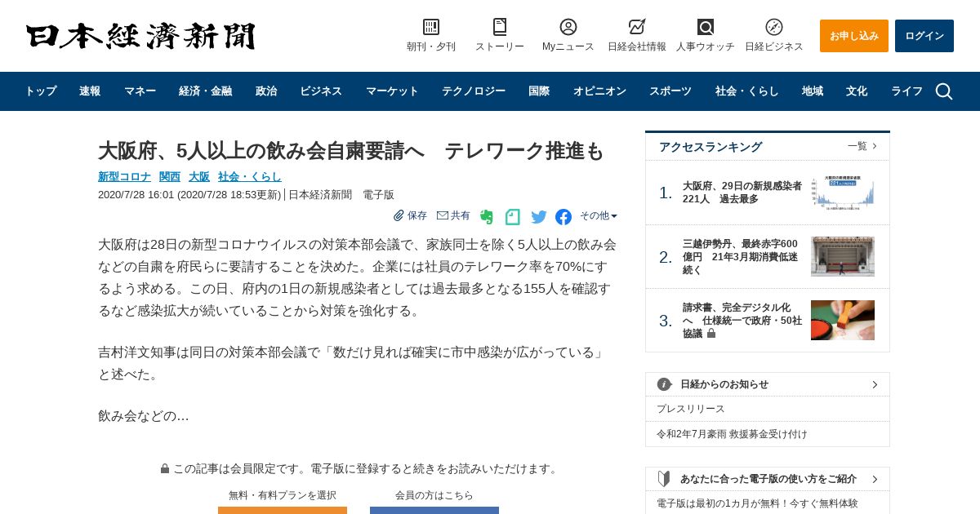
Task: Click the stamp photo thumbnail in ranking
Action: [x=843, y=320]
